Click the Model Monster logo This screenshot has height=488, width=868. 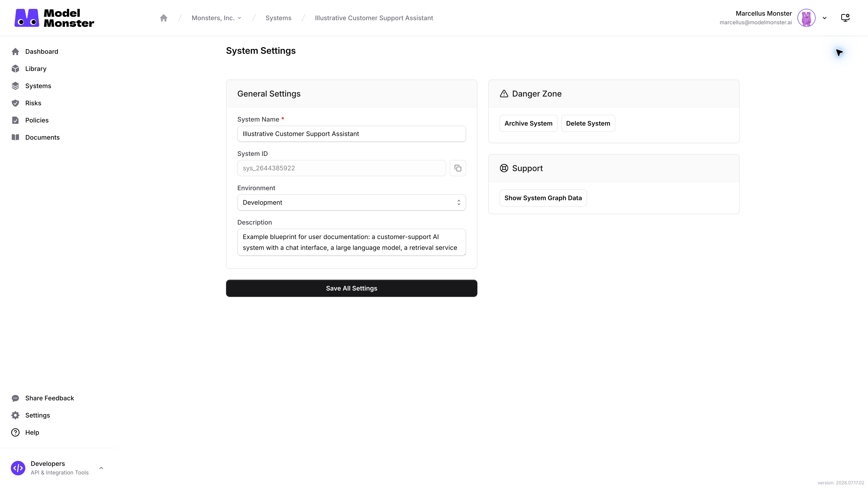click(54, 18)
